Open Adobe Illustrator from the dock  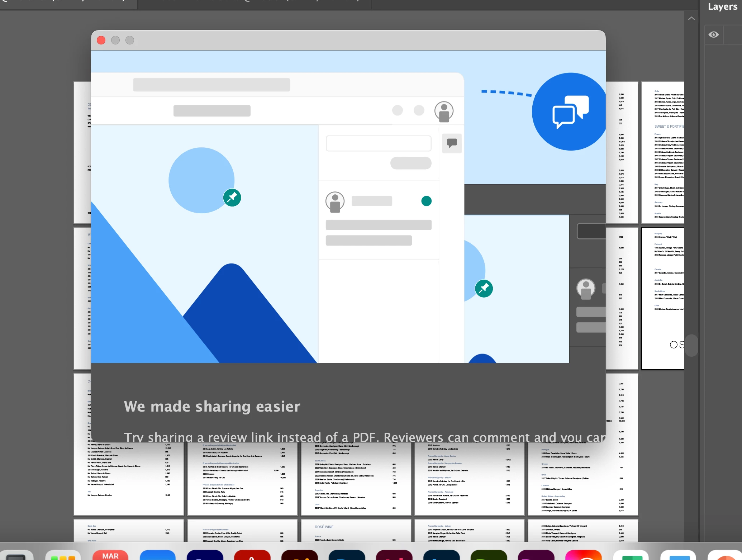(299, 555)
